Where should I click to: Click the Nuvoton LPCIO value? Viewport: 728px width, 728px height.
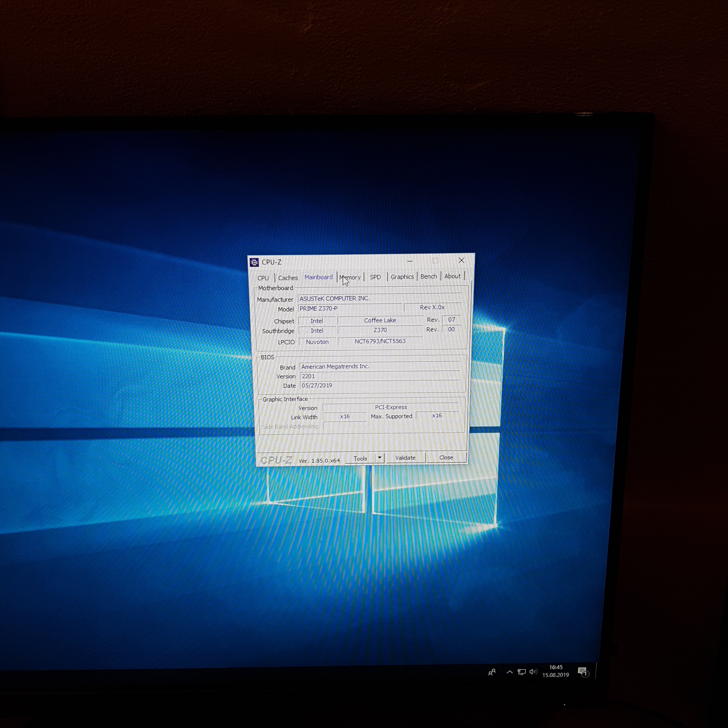coord(317,342)
